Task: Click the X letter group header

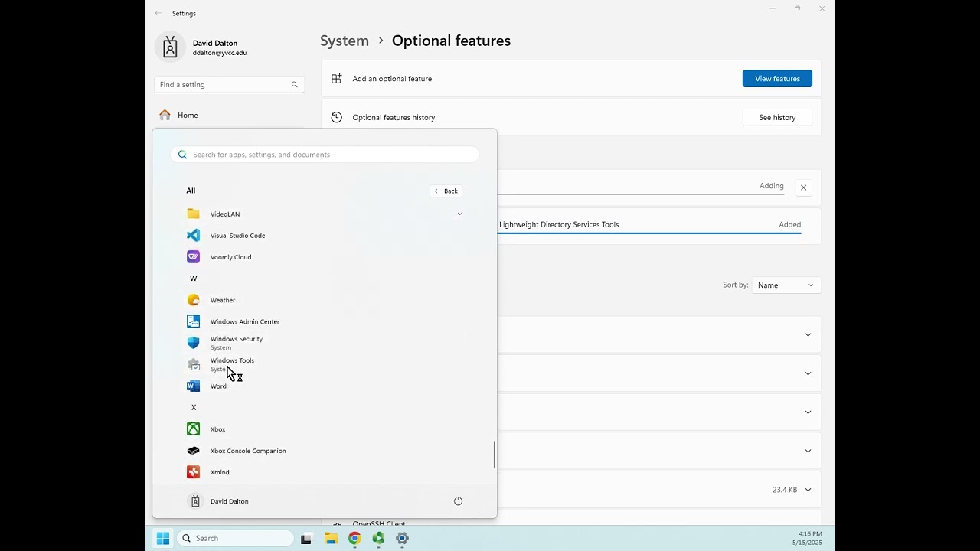Action: pyautogui.click(x=194, y=408)
